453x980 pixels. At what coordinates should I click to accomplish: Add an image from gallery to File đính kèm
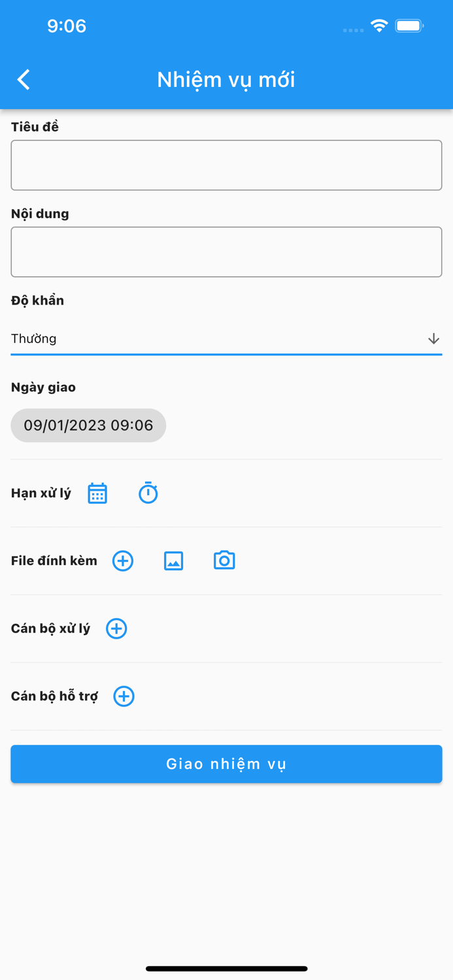pos(173,561)
